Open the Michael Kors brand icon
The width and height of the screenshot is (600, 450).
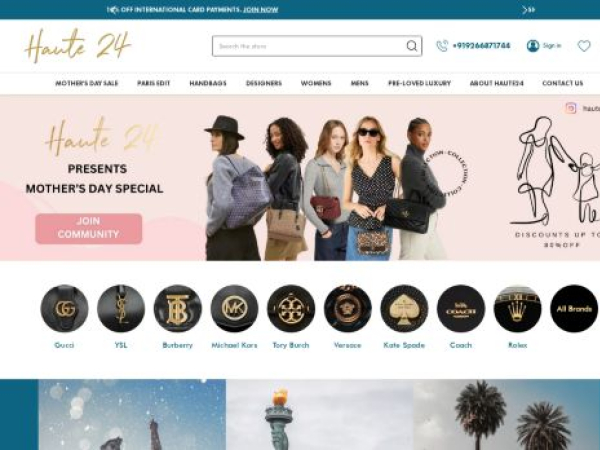234,308
